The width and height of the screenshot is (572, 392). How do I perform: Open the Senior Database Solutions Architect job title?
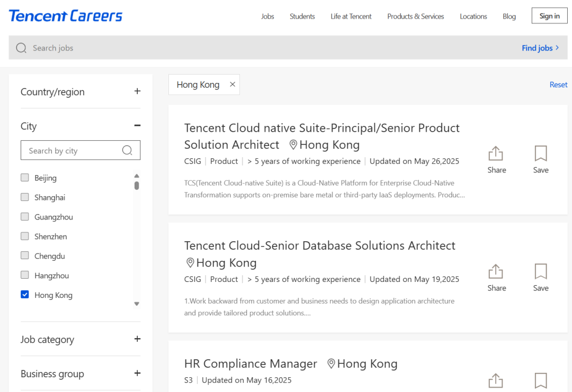[319, 245]
